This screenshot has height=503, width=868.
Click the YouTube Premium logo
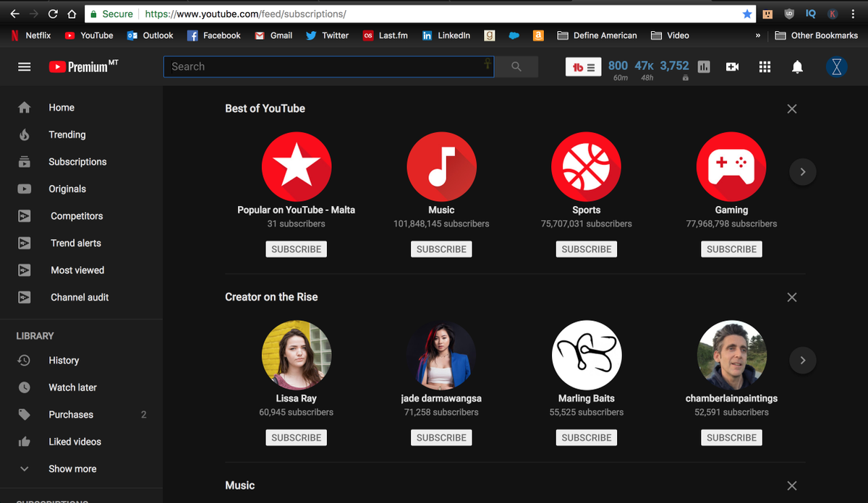tap(83, 66)
